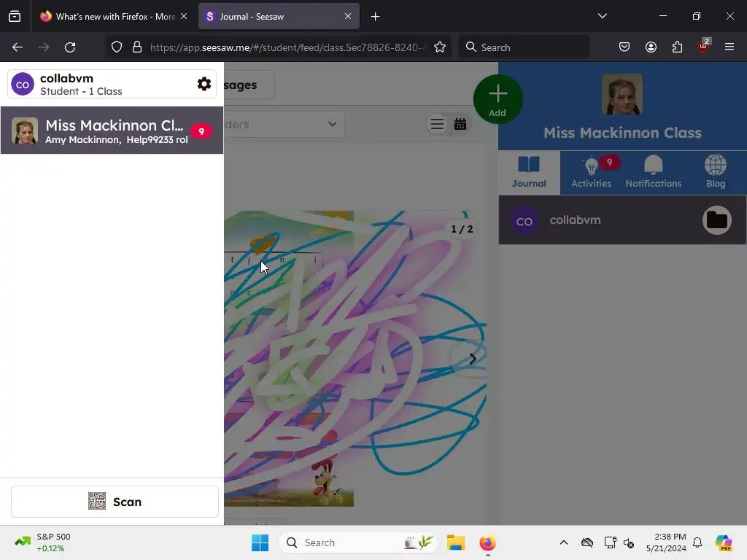Open S&P 500 widget in taskbar
This screenshot has height=560, width=747.
click(43, 542)
